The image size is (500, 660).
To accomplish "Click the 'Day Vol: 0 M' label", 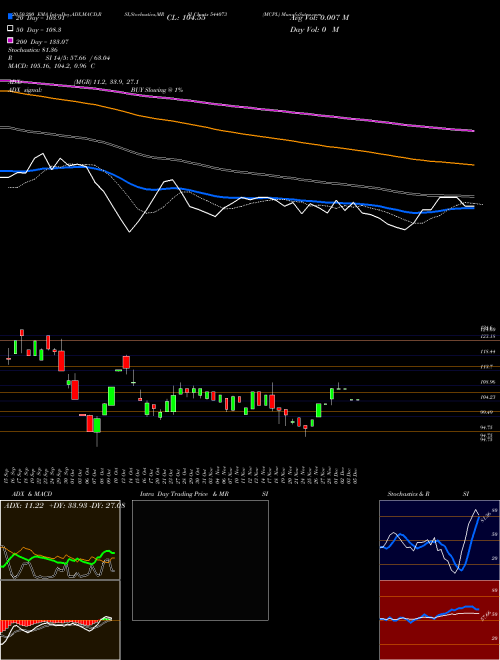I will pos(314,30).
